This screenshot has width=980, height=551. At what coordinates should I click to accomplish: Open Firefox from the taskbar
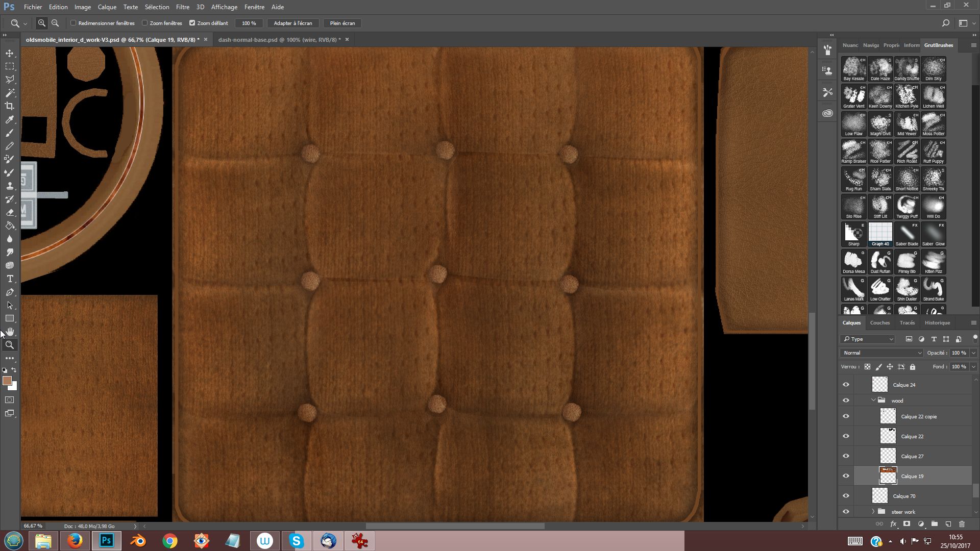[75, 541]
